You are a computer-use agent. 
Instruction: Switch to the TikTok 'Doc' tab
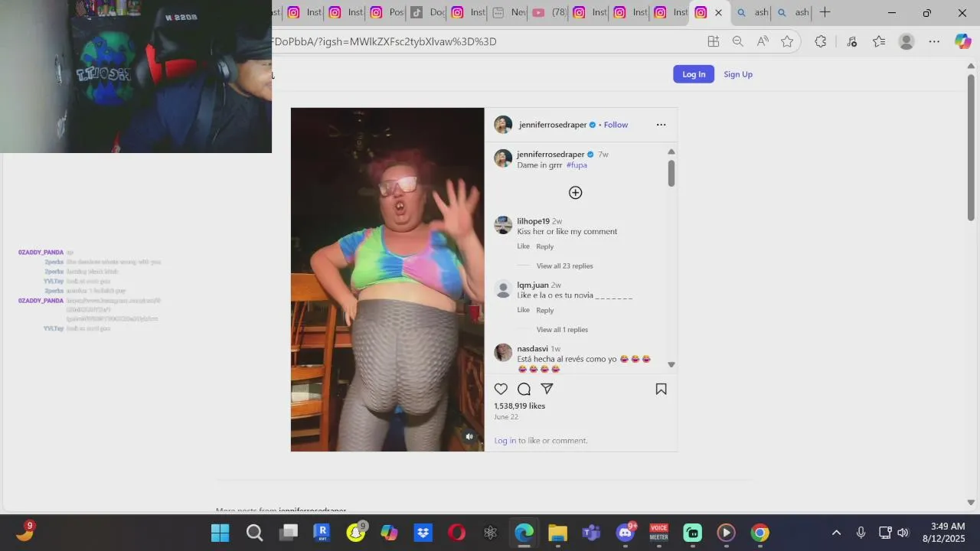(x=426, y=12)
